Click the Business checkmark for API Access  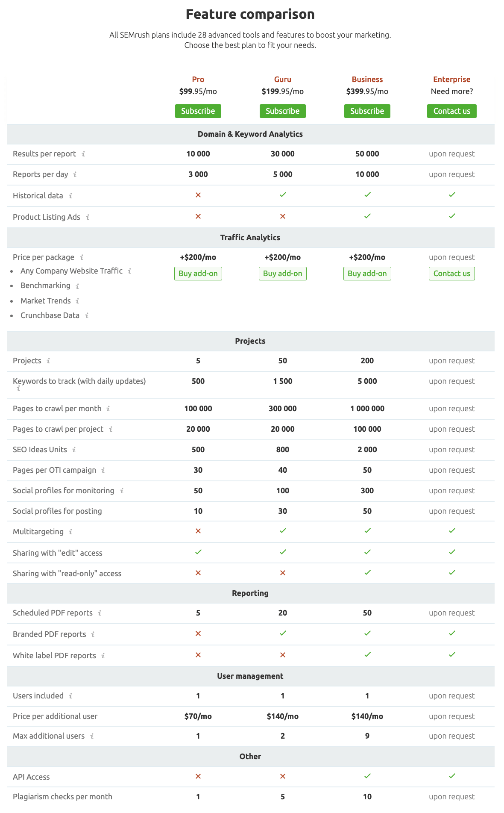(x=367, y=776)
